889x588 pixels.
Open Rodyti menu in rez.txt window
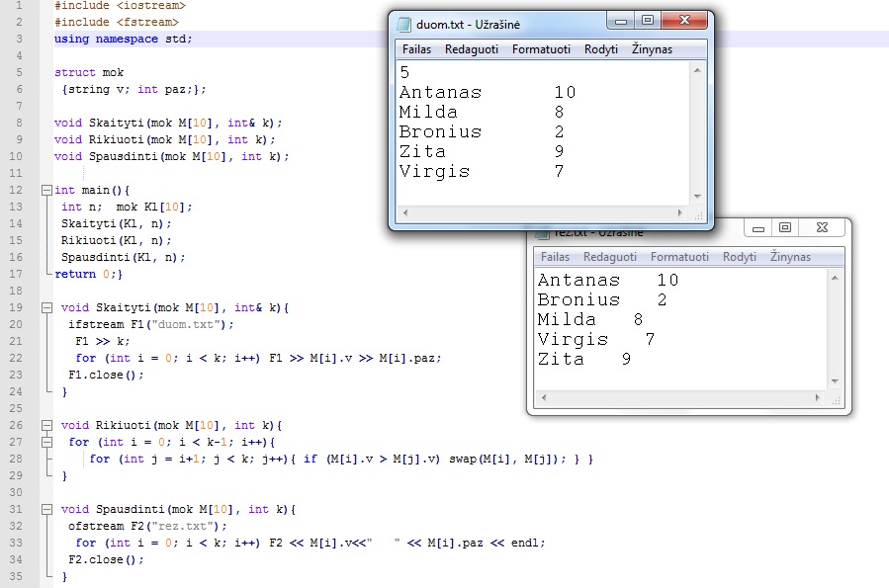tap(740, 257)
